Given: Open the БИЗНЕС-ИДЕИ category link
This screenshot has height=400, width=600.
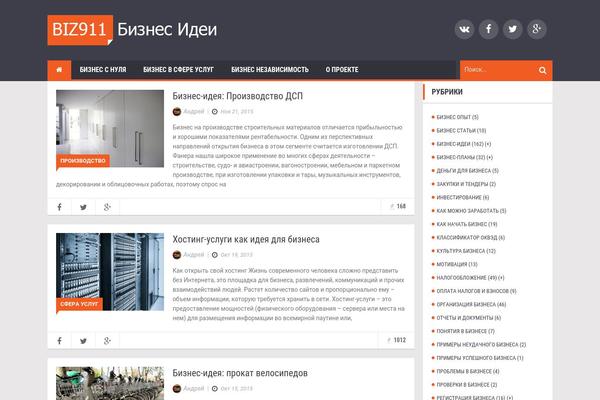Looking at the screenshot, I should 460,144.
